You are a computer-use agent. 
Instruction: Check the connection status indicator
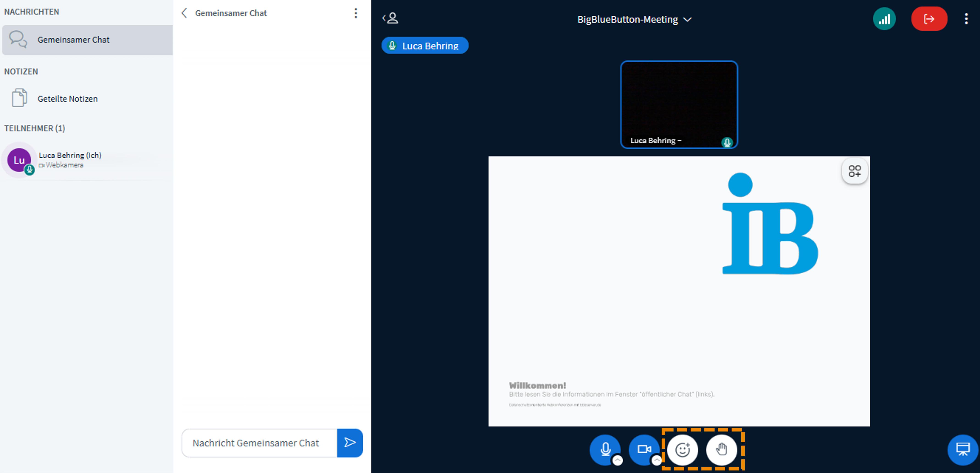(x=884, y=18)
